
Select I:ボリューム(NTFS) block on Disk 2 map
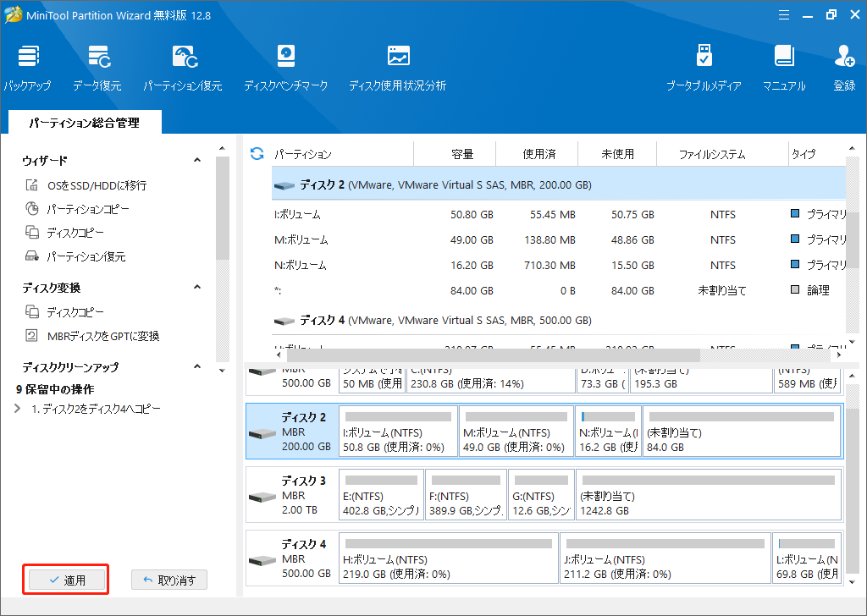point(398,431)
